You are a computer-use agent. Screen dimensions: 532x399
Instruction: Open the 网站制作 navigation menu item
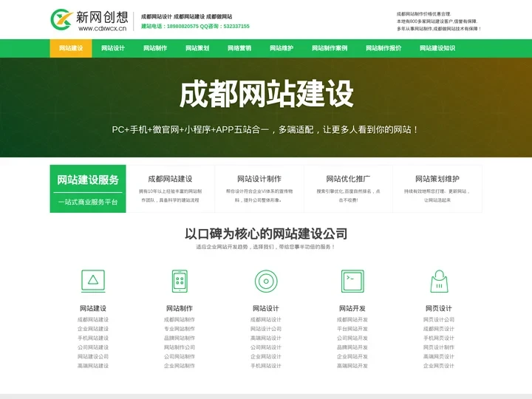tap(155, 48)
